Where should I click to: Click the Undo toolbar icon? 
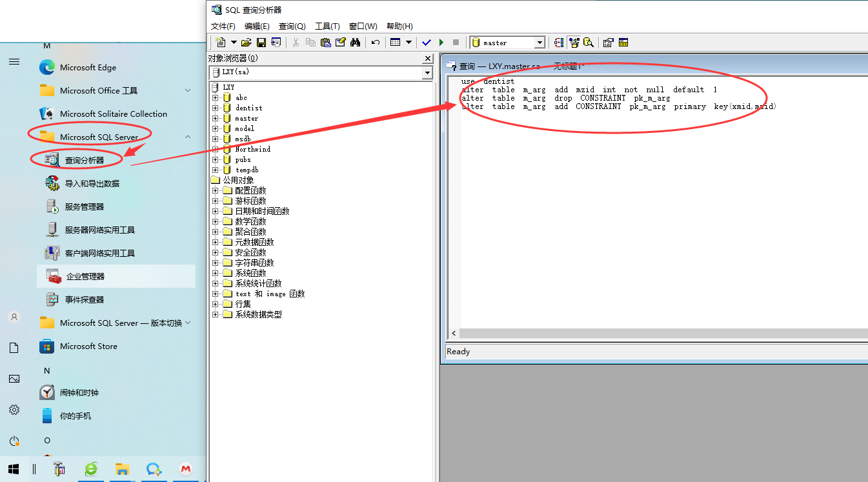[x=375, y=43]
